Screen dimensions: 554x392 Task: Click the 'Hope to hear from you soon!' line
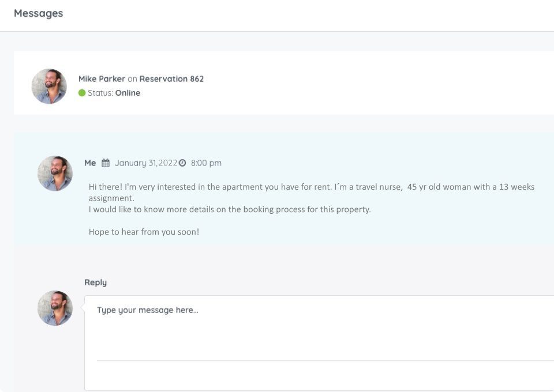click(x=144, y=232)
